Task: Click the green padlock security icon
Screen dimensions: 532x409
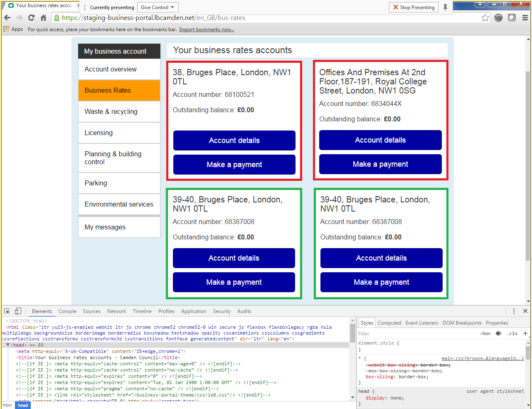Action: 57,18
